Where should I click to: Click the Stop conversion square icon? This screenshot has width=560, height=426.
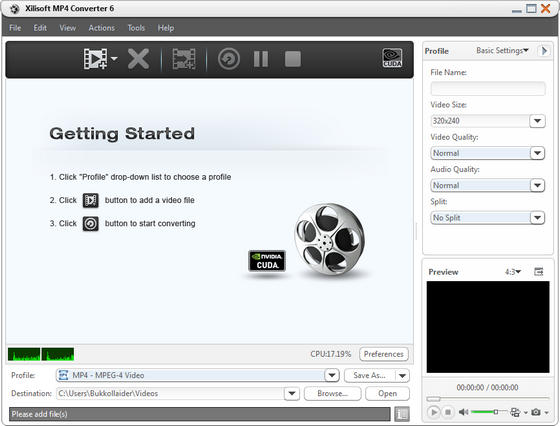point(293,59)
